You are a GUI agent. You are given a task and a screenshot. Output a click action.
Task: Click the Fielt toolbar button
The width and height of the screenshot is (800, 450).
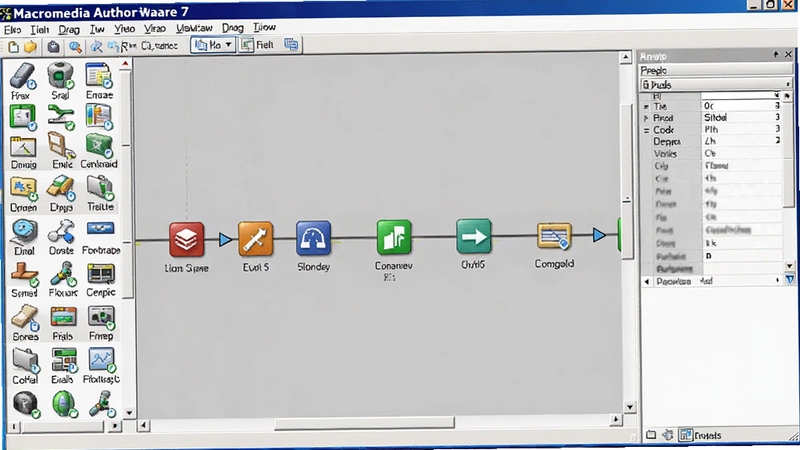point(258,45)
